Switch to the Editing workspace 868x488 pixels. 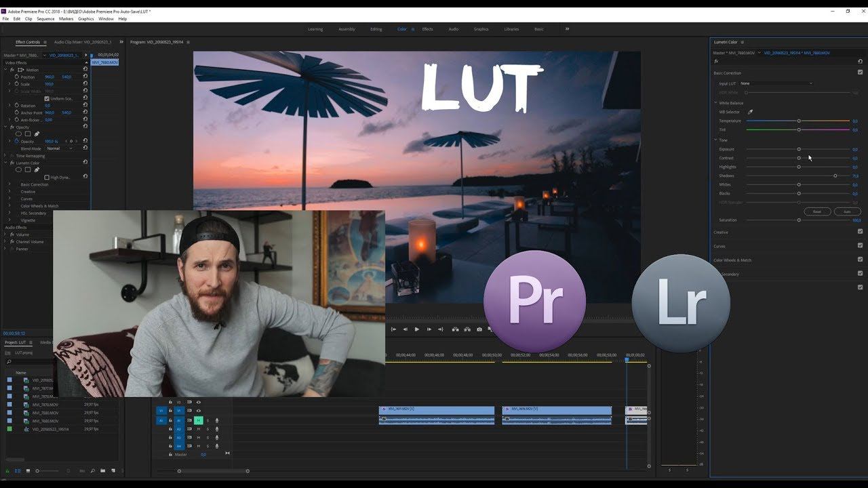click(376, 29)
